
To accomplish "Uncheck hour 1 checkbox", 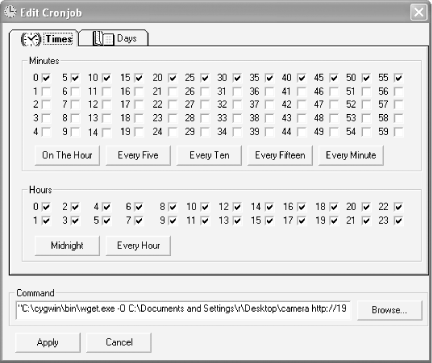I will [46, 221].
